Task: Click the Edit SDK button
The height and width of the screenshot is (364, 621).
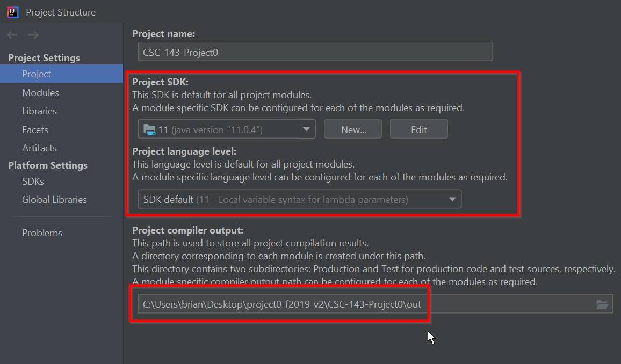Action: coord(418,129)
